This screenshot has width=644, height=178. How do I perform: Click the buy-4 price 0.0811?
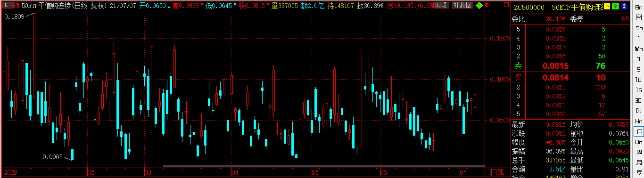point(556,105)
